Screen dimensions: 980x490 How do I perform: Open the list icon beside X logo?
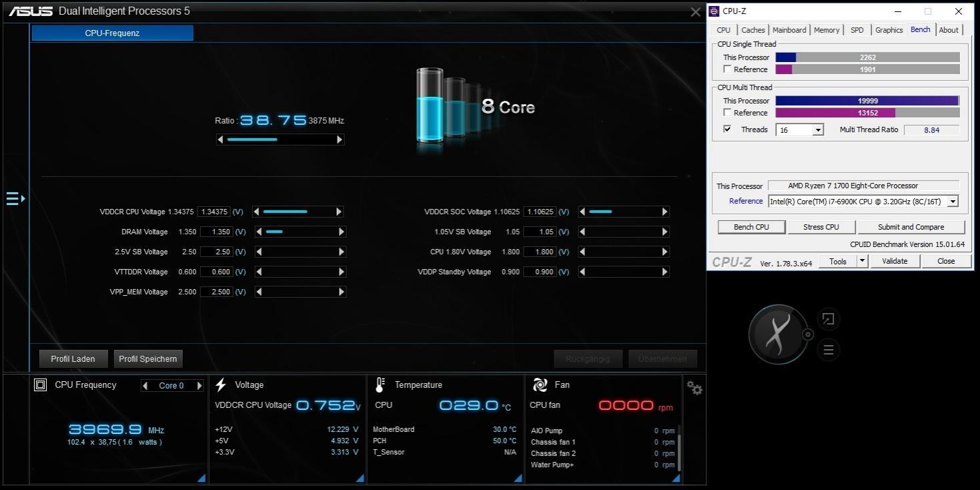click(828, 350)
